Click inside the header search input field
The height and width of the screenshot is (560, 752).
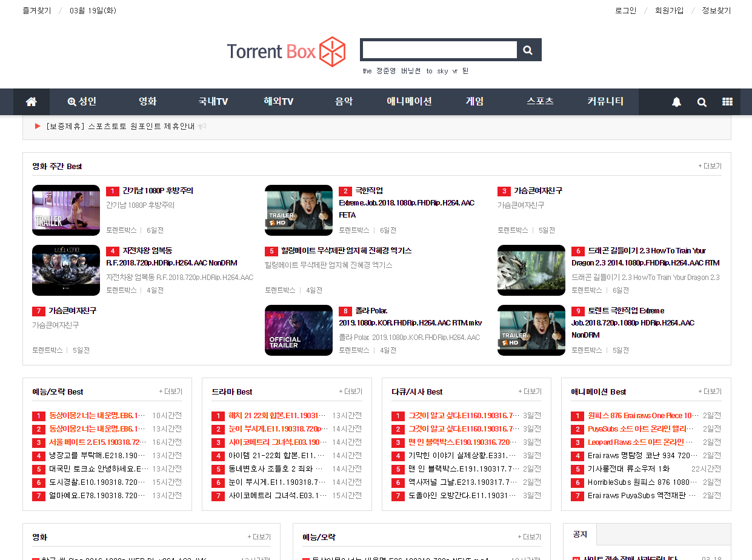click(440, 50)
